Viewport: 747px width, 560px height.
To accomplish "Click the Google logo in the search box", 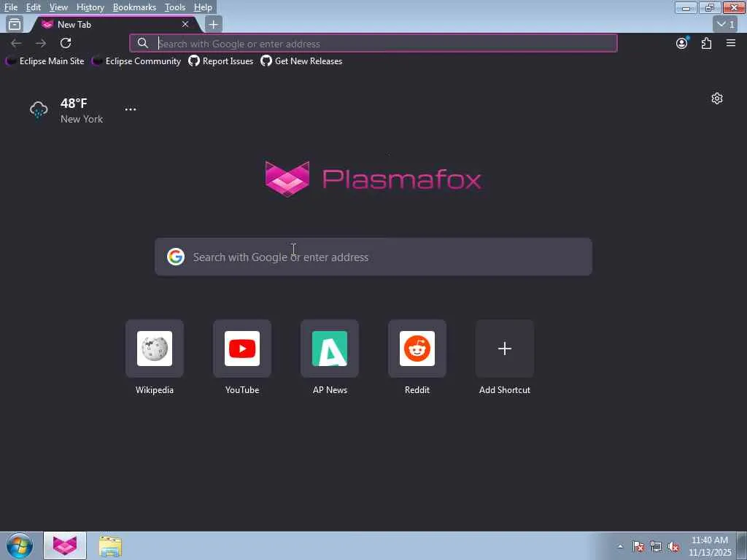I will click(x=176, y=257).
